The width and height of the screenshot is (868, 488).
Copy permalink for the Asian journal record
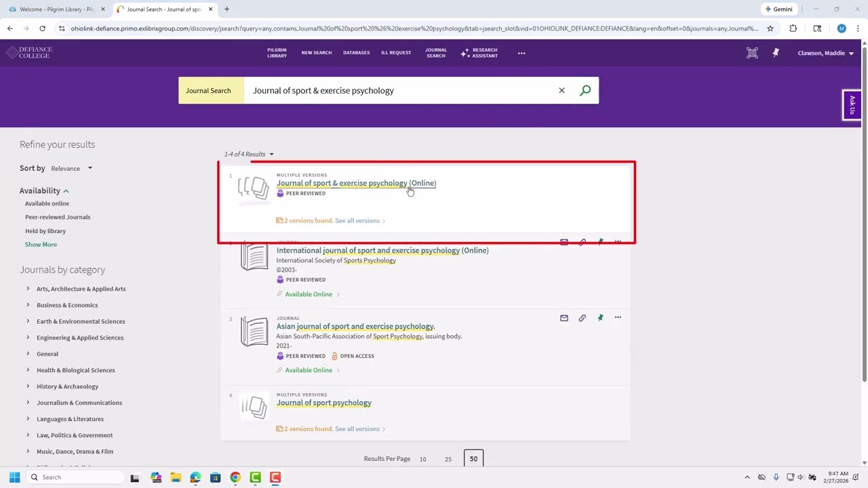point(582,318)
